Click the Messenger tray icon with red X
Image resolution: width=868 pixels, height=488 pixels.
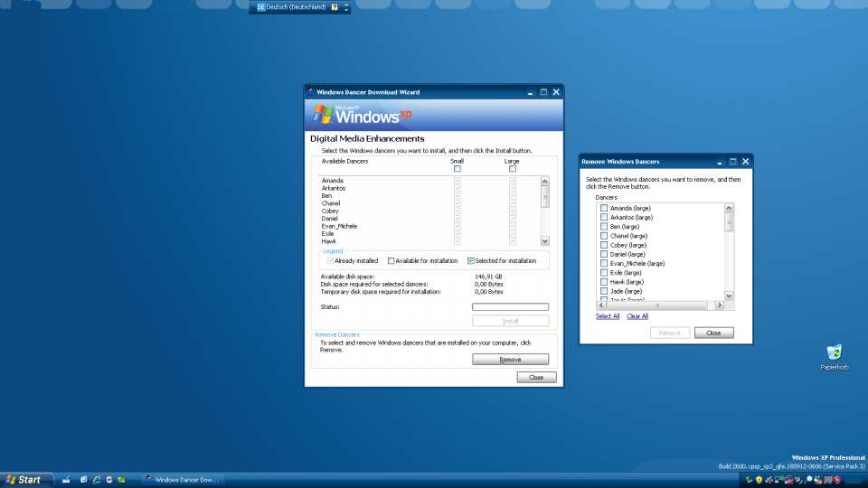pyautogui.click(x=817, y=480)
